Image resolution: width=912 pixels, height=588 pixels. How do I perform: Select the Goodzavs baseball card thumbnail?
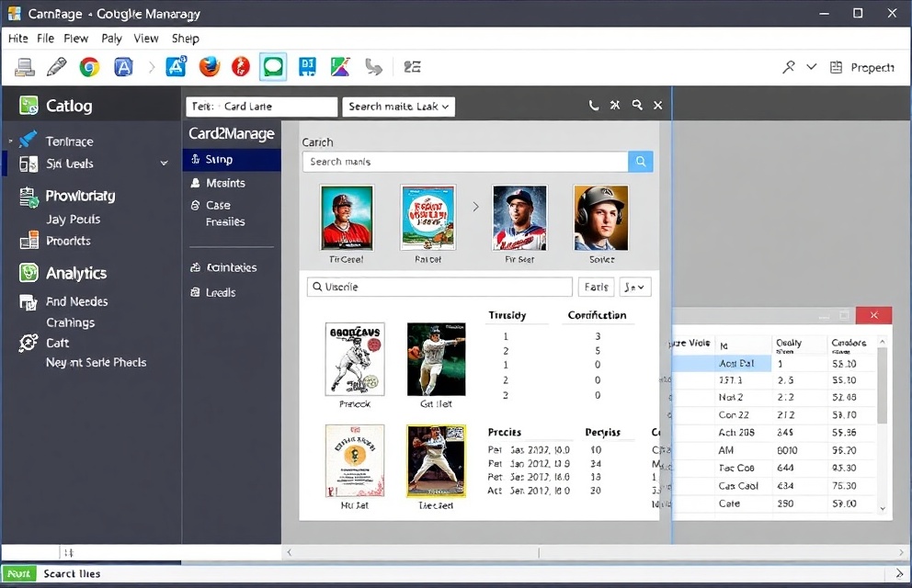click(355, 359)
